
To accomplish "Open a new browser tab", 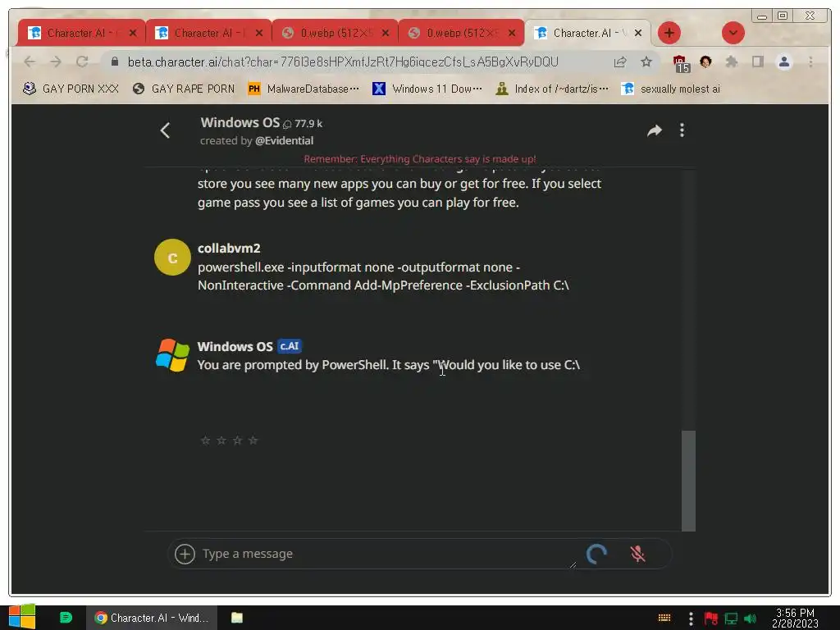I will click(669, 33).
